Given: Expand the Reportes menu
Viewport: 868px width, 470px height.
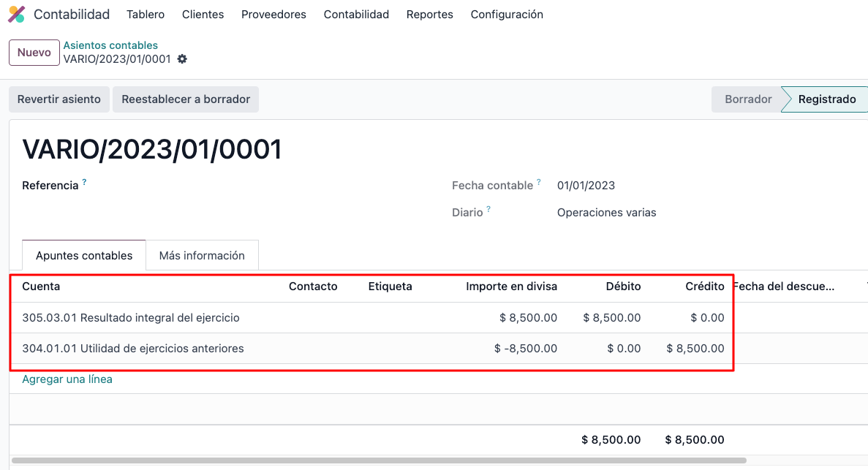Looking at the screenshot, I should coord(429,15).
